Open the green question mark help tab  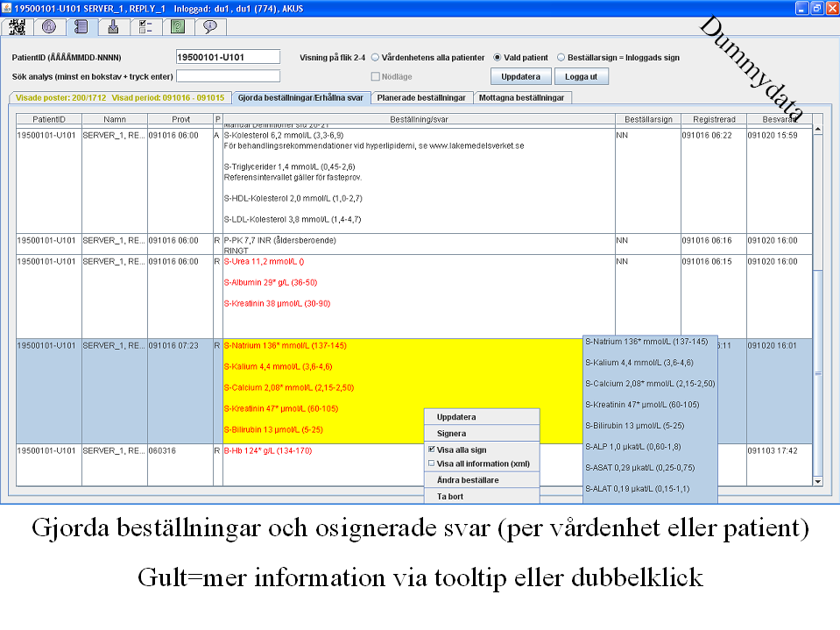click(178, 27)
